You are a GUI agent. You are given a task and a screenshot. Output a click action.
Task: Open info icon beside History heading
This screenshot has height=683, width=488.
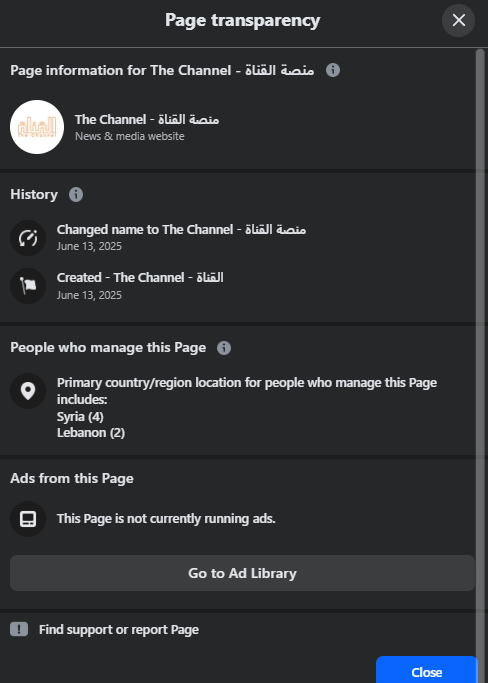pyautogui.click(x=76, y=194)
